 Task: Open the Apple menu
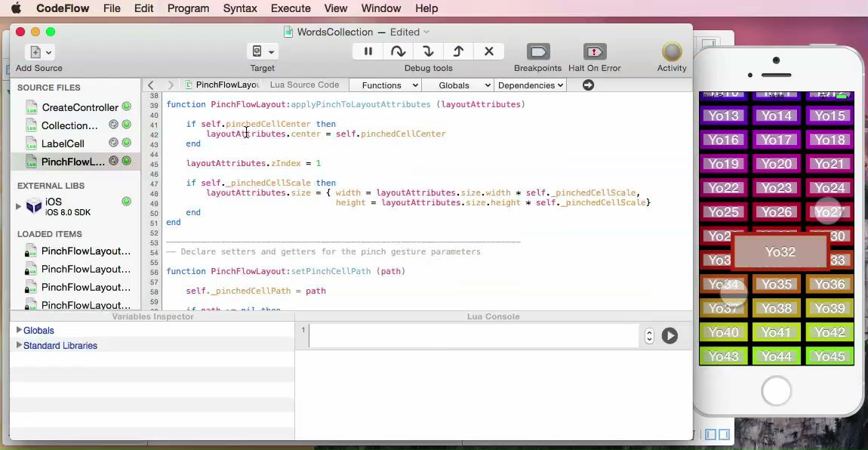[x=16, y=8]
